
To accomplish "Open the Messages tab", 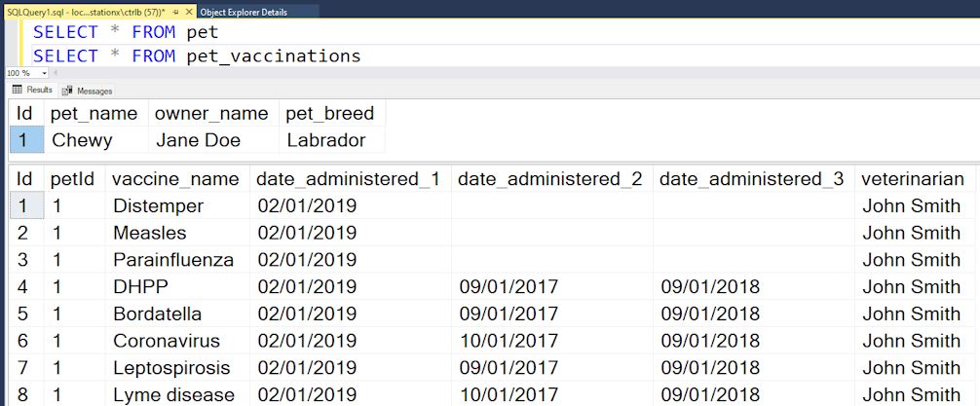I will coord(88,91).
